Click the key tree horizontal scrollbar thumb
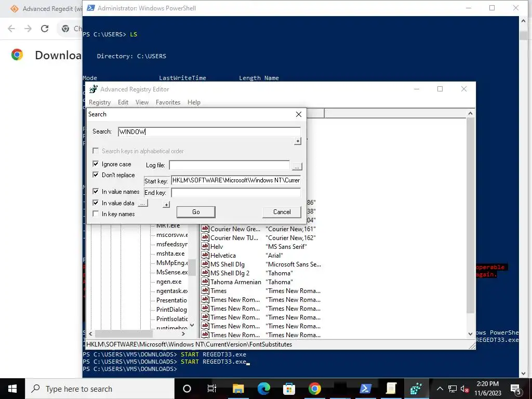Screen dimensions: 532x399 [124, 334]
